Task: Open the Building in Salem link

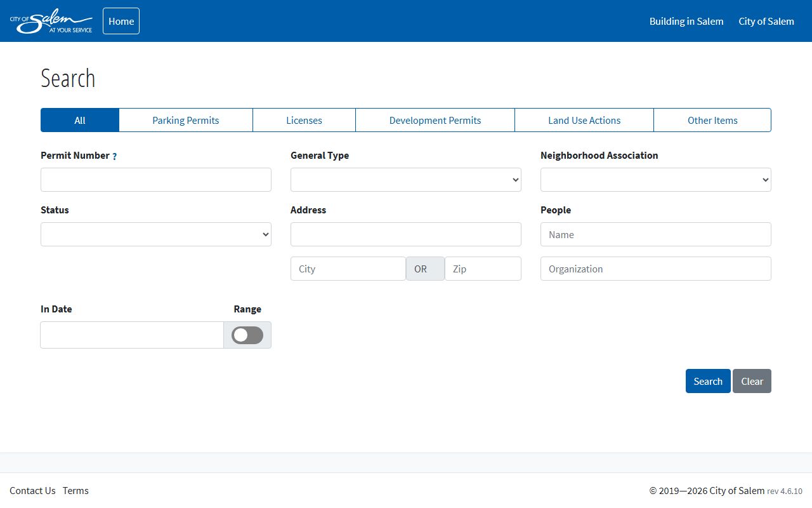Action: (686, 21)
